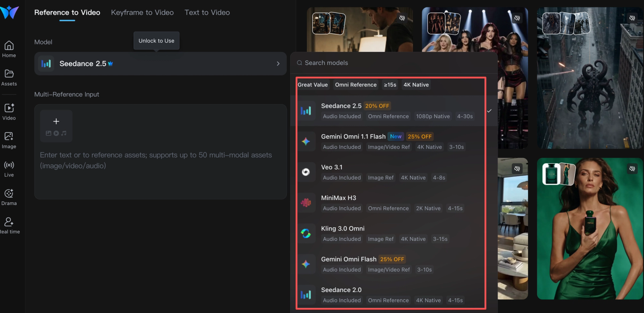Switch to Keyframe to Video tab
Screen dimensions: 644x313
(142, 12)
